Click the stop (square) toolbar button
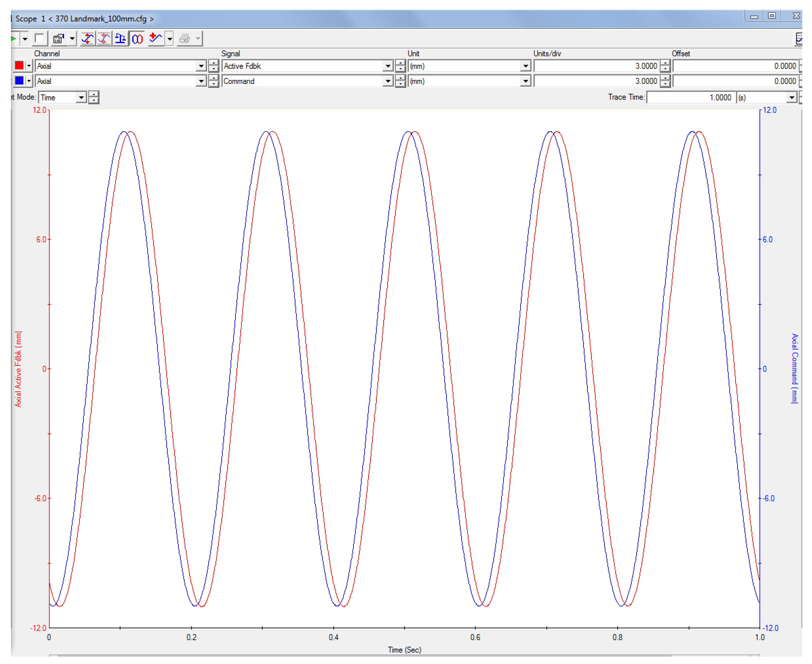812x664 pixels. click(x=39, y=39)
